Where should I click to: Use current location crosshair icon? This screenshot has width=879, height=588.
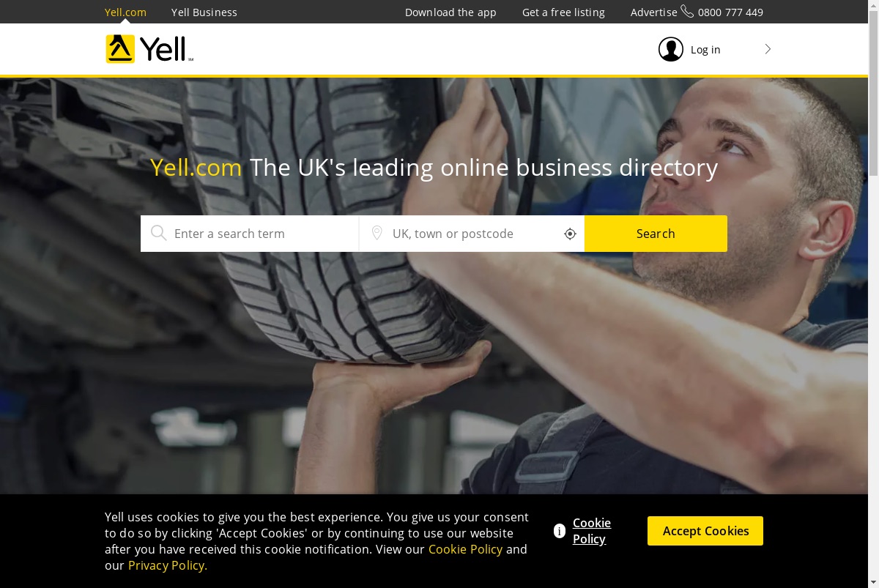[571, 234]
